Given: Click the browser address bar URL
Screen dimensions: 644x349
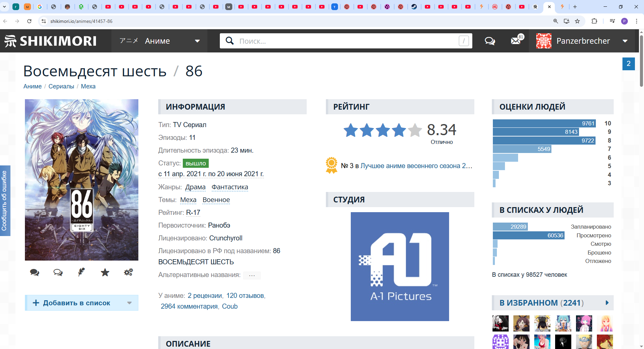Looking at the screenshot, I should click(81, 21).
